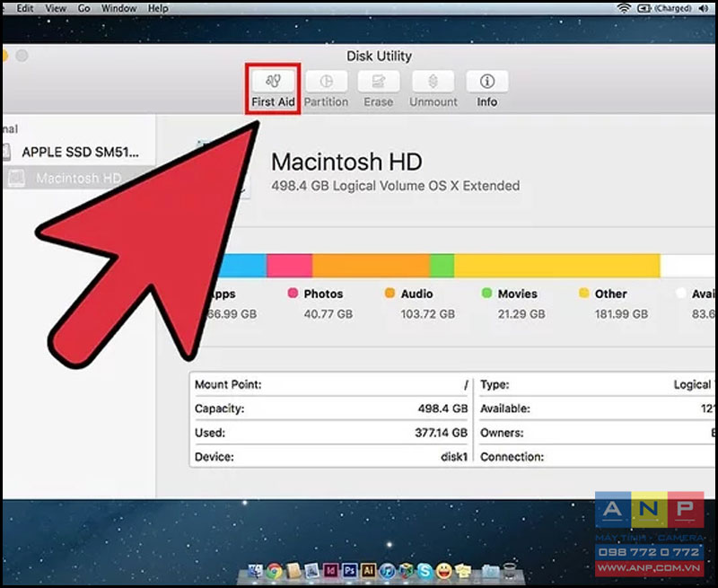Open the Trash in the dock
Image resolution: width=718 pixels, height=588 pixels.
pos(509,570)
